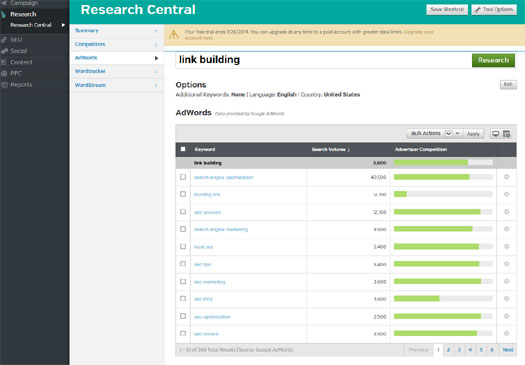Click action circle for search engine marketing row
The image size is (525, 365).
click(x=506, y=229)
